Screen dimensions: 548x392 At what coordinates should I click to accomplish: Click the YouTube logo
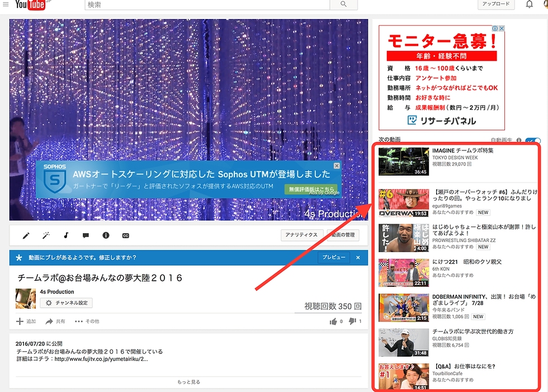[x=30, y=4]
